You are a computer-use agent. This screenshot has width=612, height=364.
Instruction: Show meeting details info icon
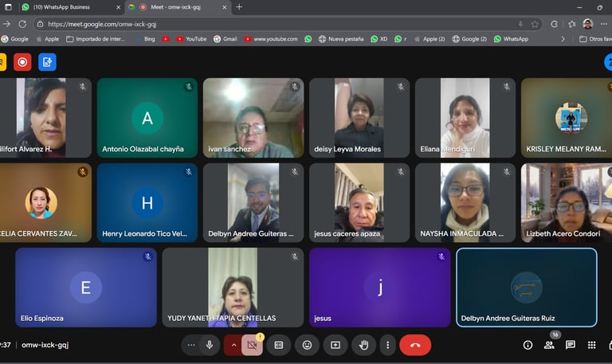point(528,345)
